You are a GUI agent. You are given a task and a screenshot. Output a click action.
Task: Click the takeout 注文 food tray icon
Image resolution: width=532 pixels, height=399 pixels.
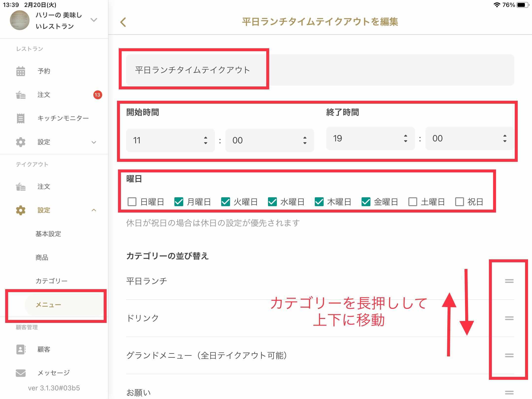point(21,187)
